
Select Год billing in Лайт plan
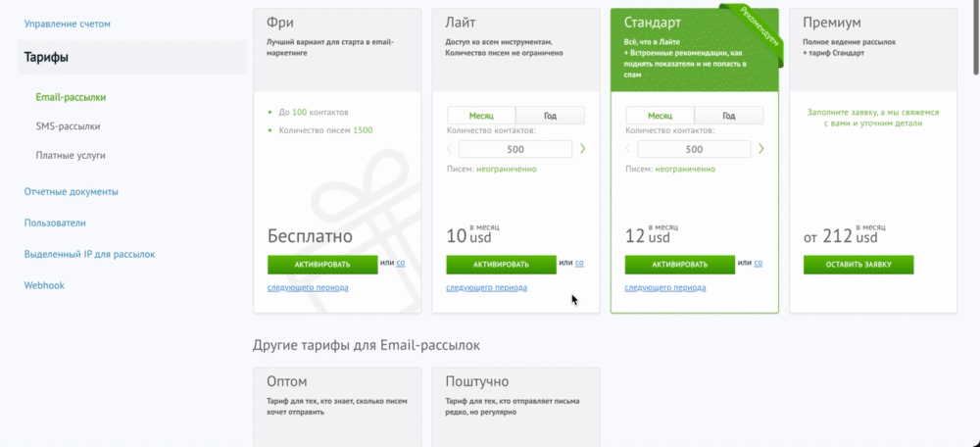[550, 116]
